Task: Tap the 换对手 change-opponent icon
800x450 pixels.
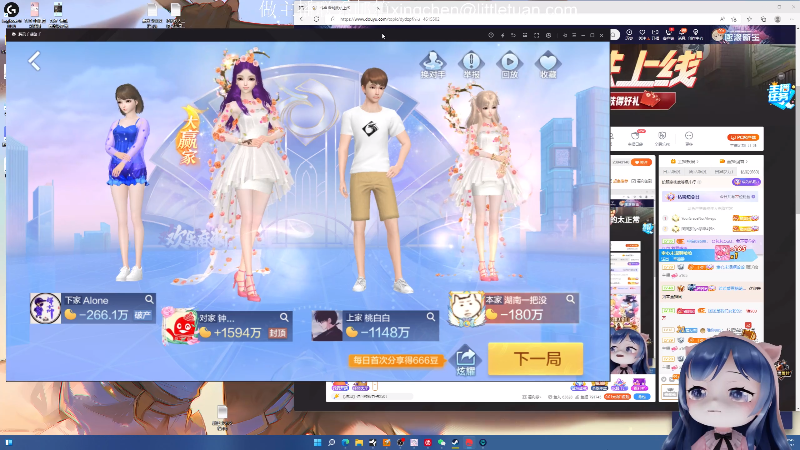Action: (432, 65)
